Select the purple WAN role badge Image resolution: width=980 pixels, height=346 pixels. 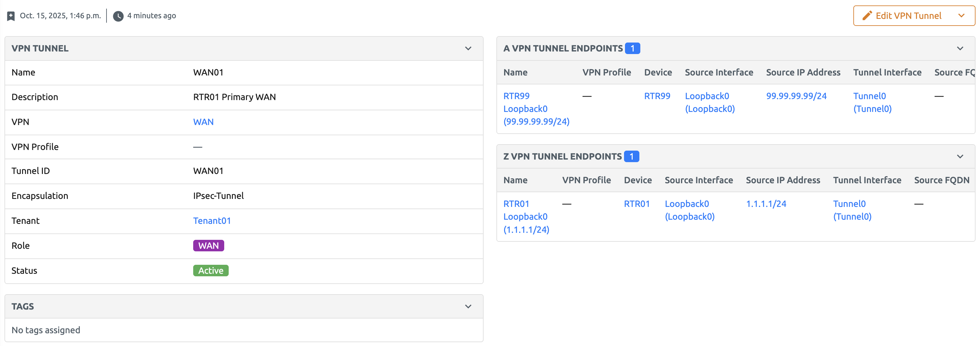click(209, 246)
